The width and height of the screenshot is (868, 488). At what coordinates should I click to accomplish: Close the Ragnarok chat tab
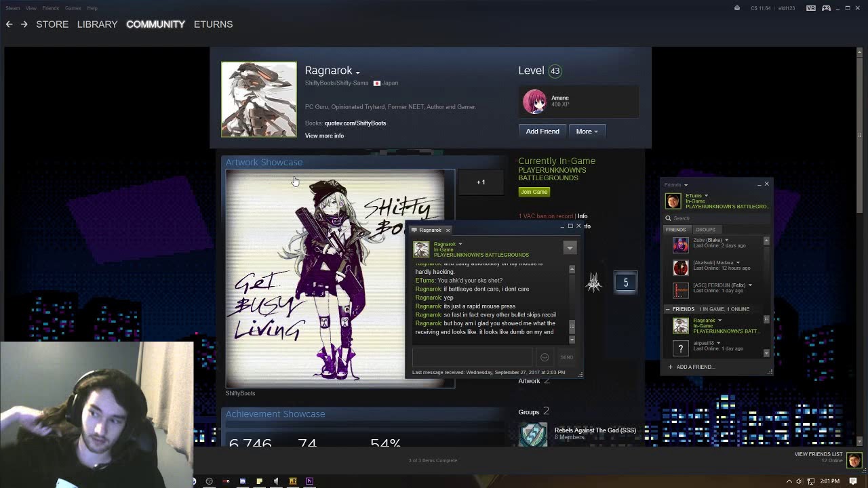click(x=448, y=230)
